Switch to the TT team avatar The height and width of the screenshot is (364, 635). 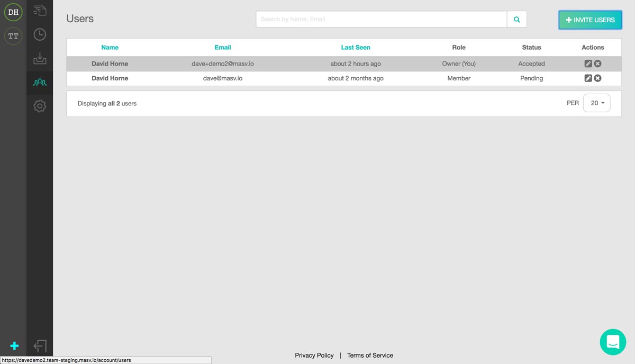(x=13, y=36)
